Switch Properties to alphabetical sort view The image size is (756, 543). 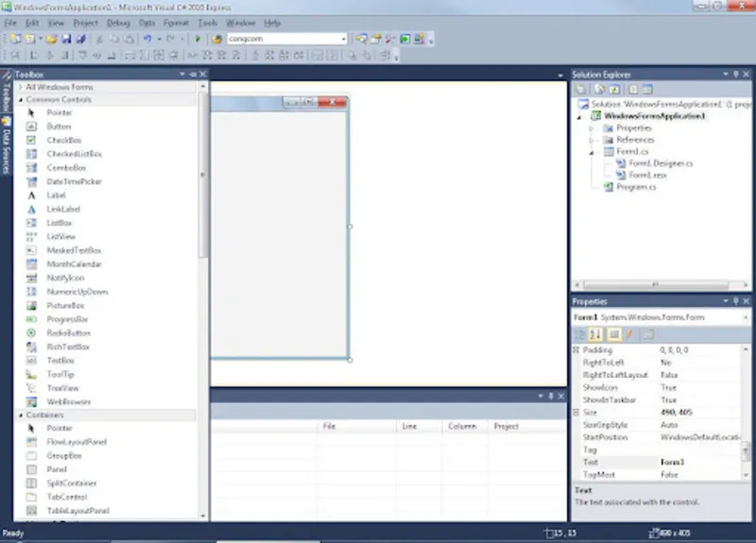tap(595, 334)
